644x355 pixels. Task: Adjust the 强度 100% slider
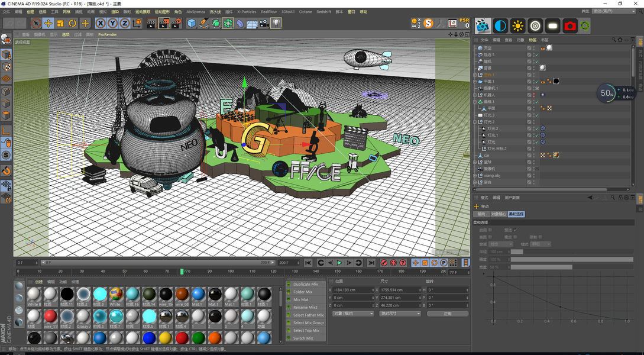click(x=572, y=259)
